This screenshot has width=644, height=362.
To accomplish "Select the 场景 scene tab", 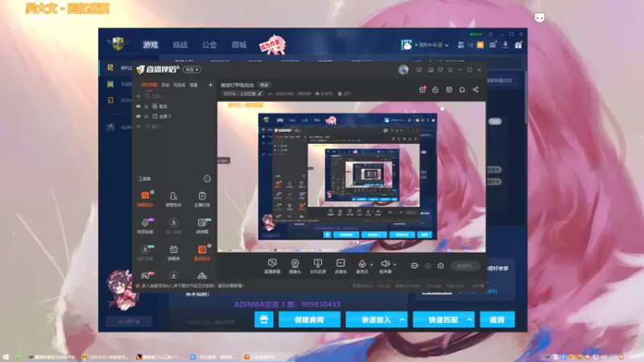I will point(193,85).
